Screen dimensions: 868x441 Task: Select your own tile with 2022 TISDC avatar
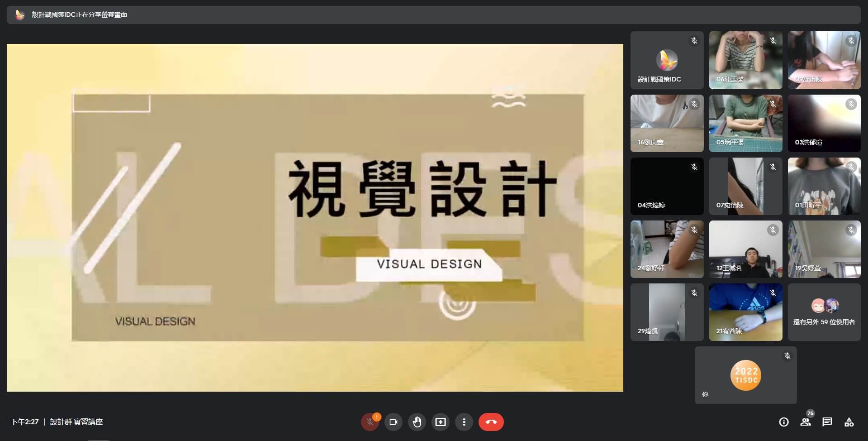(745, 375)
